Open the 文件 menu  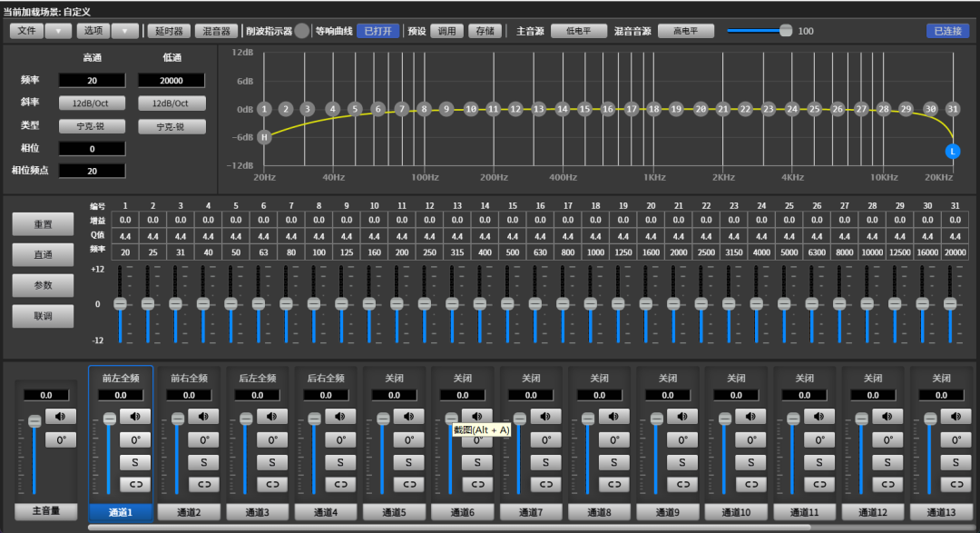pyautogui.click(x=27, y=31)
